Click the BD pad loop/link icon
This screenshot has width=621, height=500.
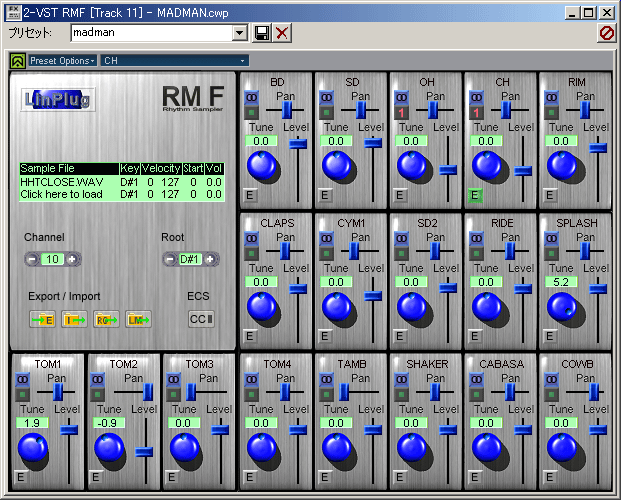(251, 97)
